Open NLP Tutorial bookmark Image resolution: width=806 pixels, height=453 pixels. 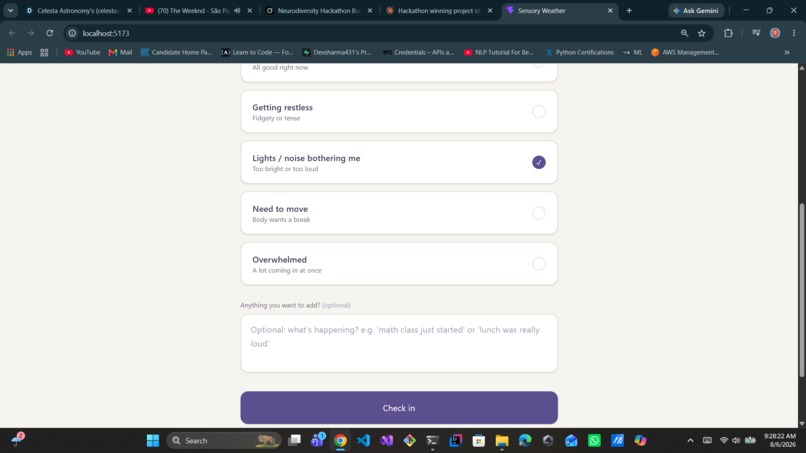point(499,52)
